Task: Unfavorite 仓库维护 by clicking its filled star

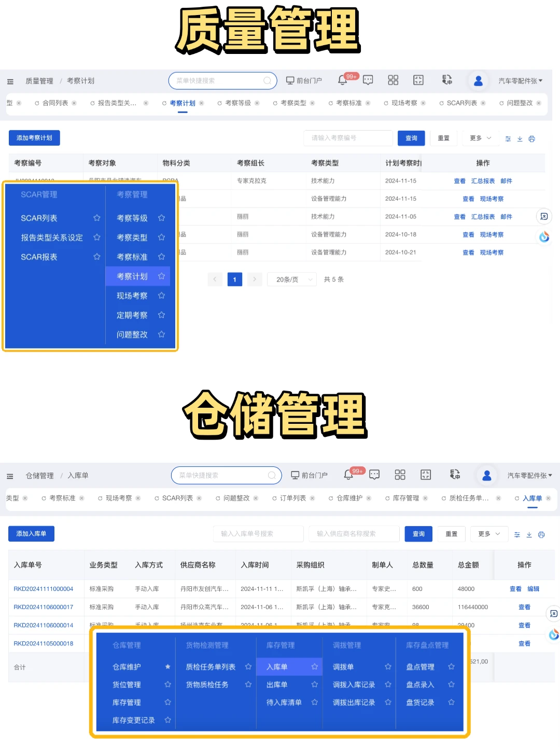Action: pyautogui.click(x=167, y=667)
